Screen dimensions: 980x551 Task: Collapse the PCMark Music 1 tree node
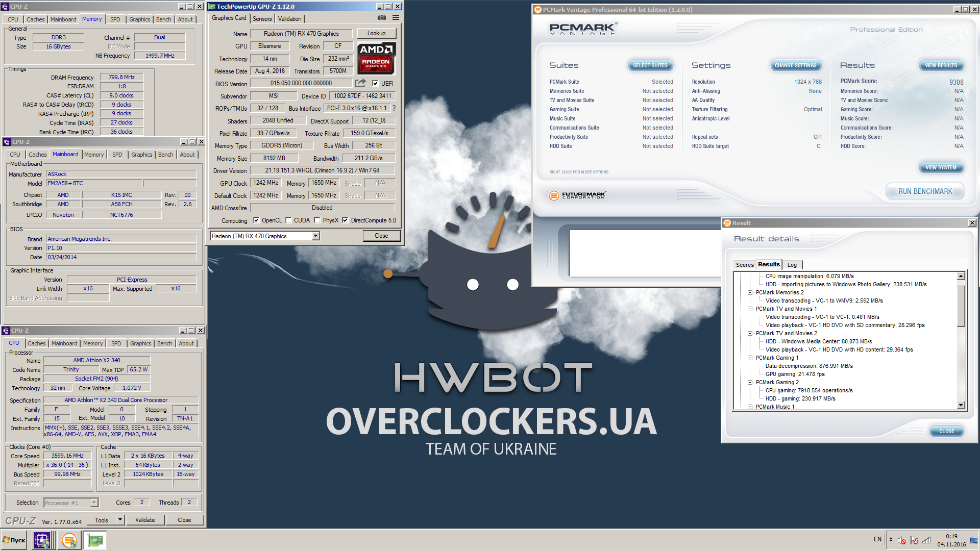point(750,407)
